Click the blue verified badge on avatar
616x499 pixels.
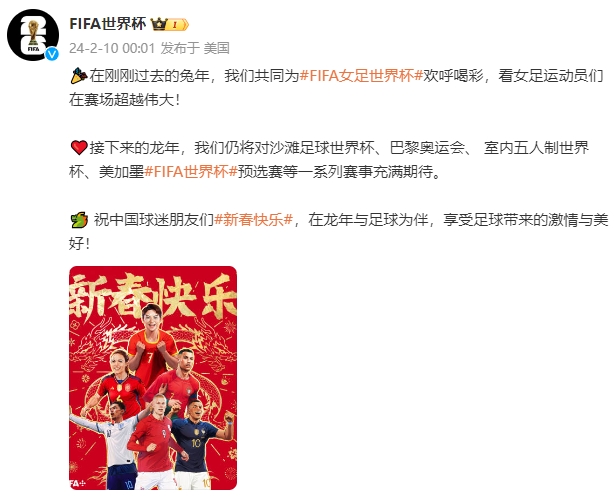coord(51,54)
